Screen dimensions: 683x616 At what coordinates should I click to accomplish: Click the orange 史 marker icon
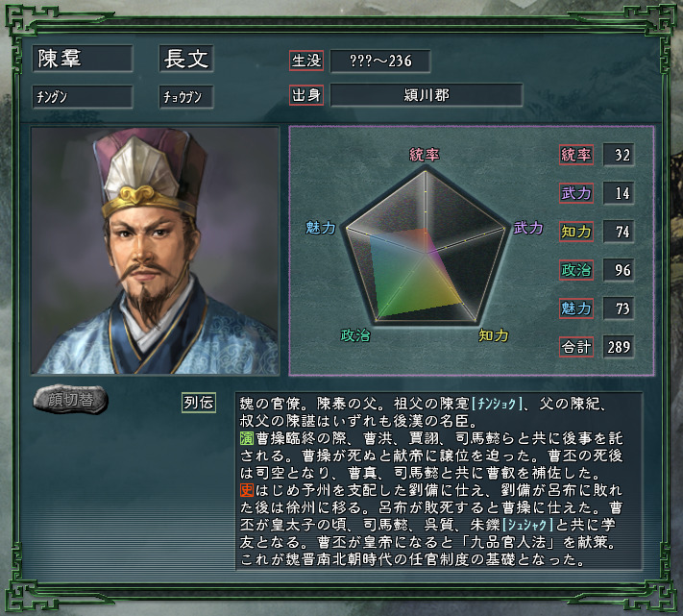(247, 490)
